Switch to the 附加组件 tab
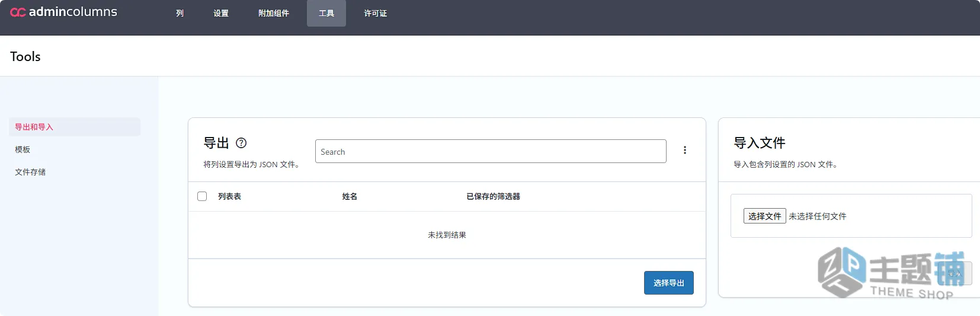This screenshot has height=316, width=980. coord(274,13)
